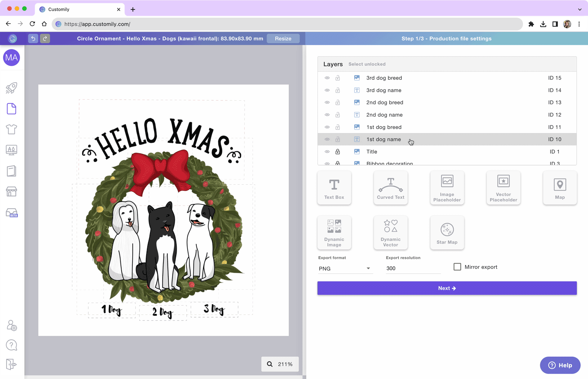Open the store icon in left sidebar
The image size is (588, 379).
[x=12, y=192]
